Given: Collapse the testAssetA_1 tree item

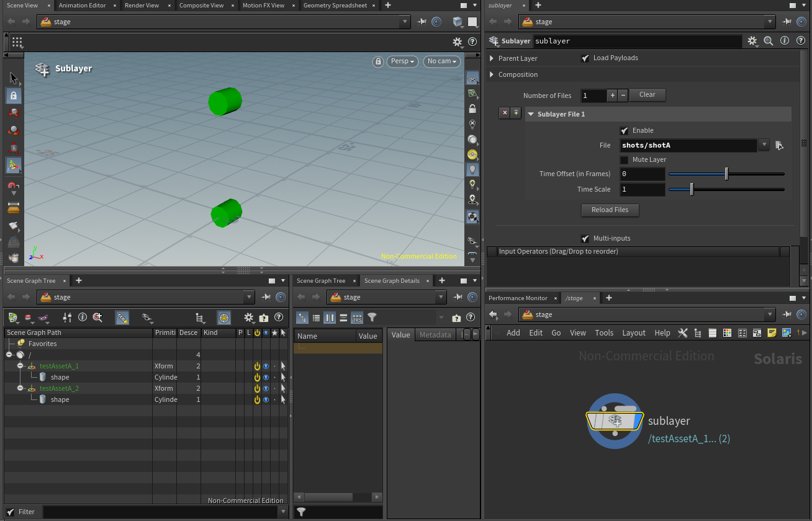Looking at the screenshot, I should tap(20, 366).
